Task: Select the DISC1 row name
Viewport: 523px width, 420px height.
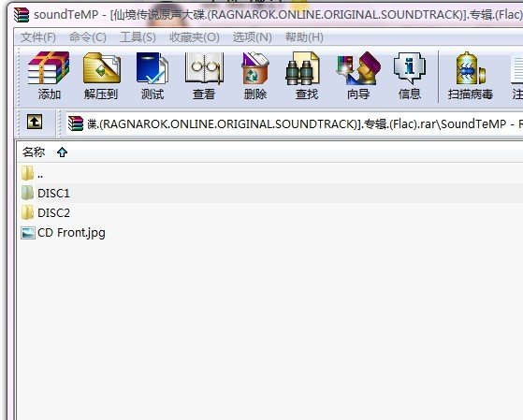Action: (53, 193)
